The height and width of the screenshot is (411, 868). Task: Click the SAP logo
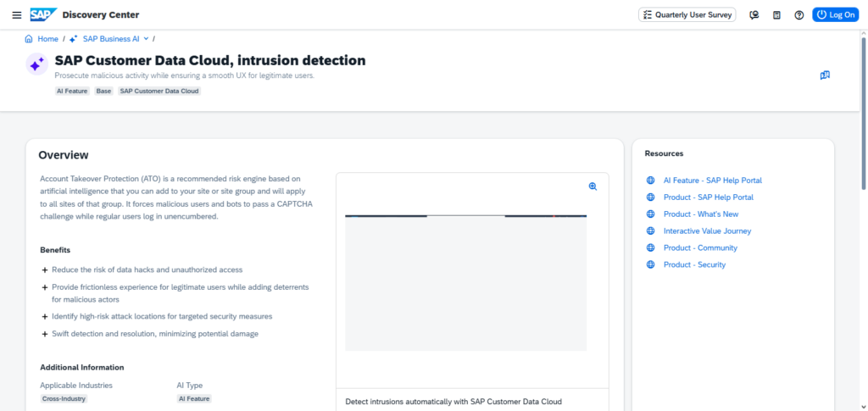(x=43, y=15)
